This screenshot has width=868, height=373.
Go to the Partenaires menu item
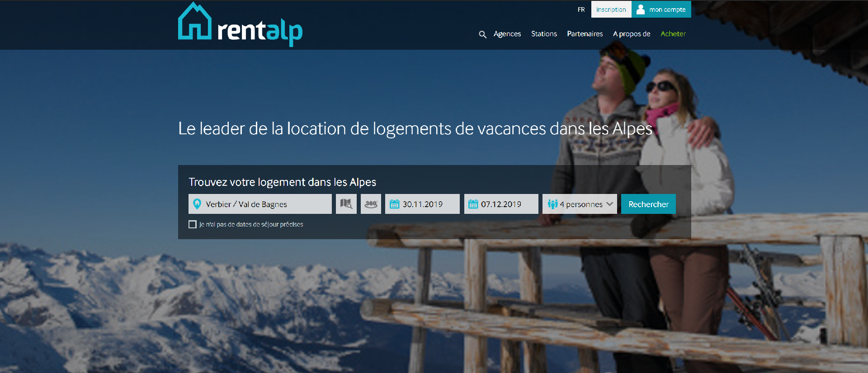coord(585,34)
